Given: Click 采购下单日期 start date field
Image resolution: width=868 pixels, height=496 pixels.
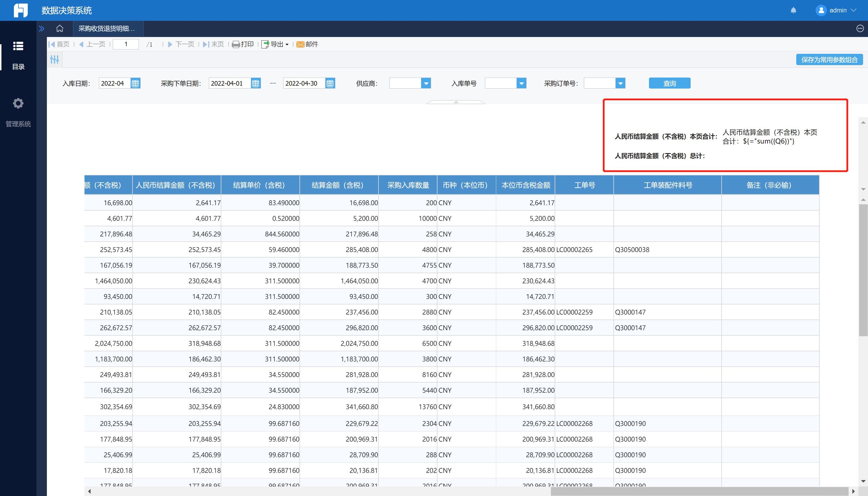Looking at the screenshot, I should click(230, 83).
